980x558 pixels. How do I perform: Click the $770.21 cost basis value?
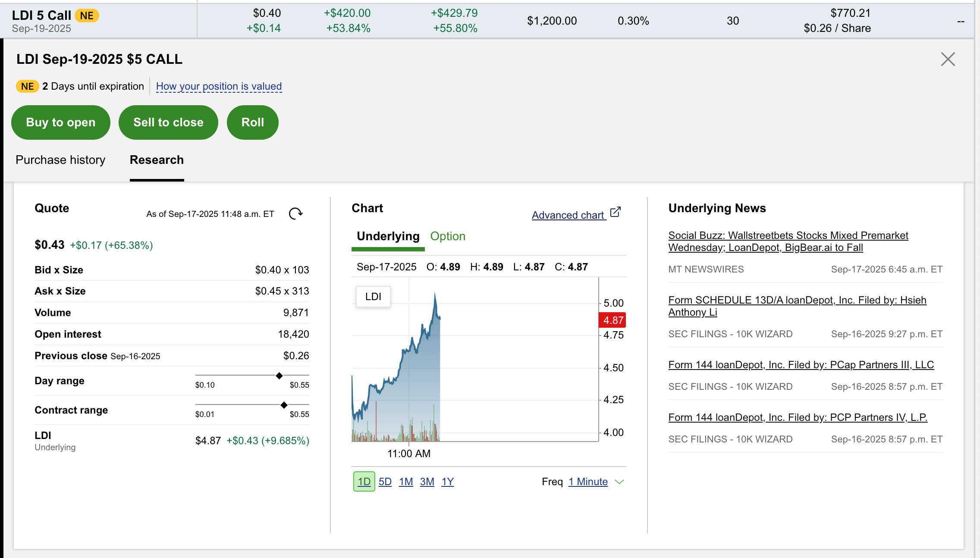click(x=850, y=13)
